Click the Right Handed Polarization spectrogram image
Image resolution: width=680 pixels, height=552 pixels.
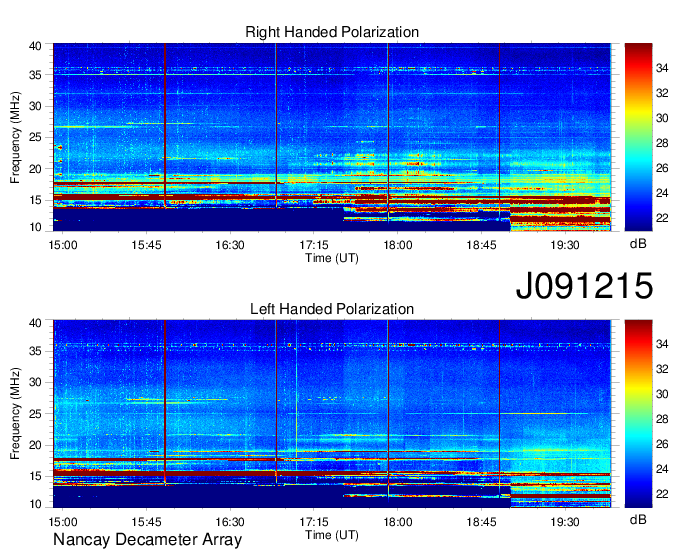[332, 137]
